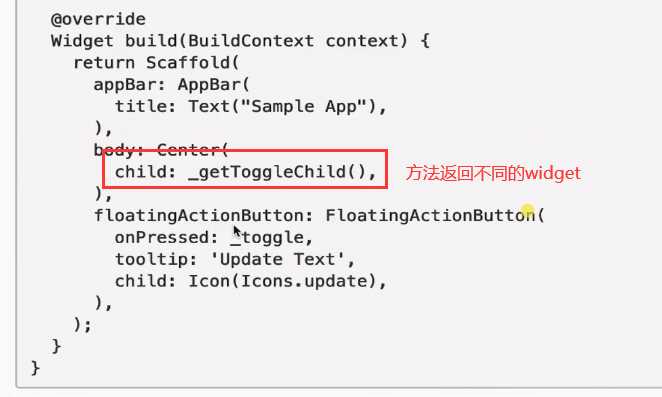Click the FloatingActionButton( constructor call
Image resolution: width=662 pixels, height=397 pixels.
(x=435, y=215)
